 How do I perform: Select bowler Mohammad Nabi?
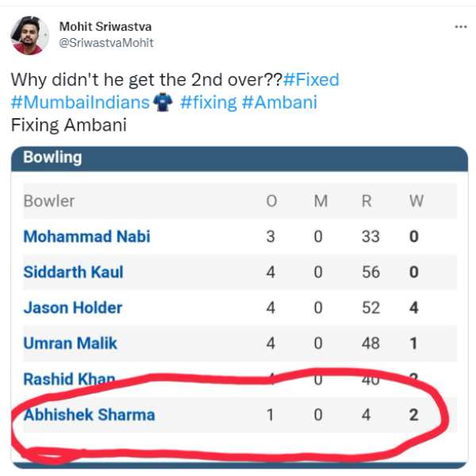tap(86, 236)
